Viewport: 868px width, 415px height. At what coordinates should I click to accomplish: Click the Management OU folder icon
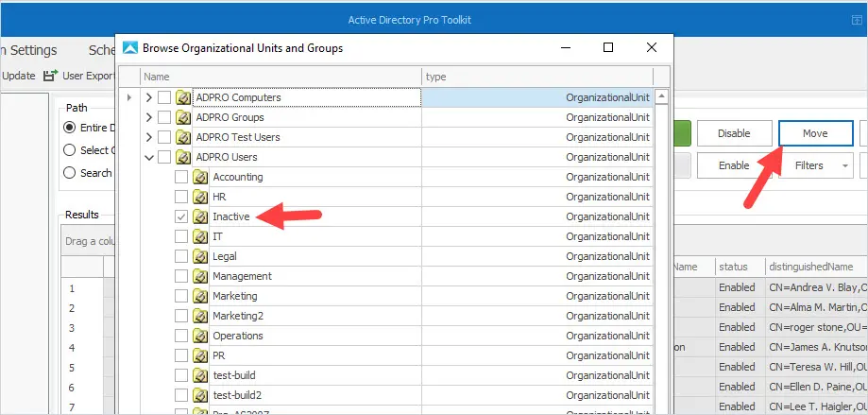[200, 276]
